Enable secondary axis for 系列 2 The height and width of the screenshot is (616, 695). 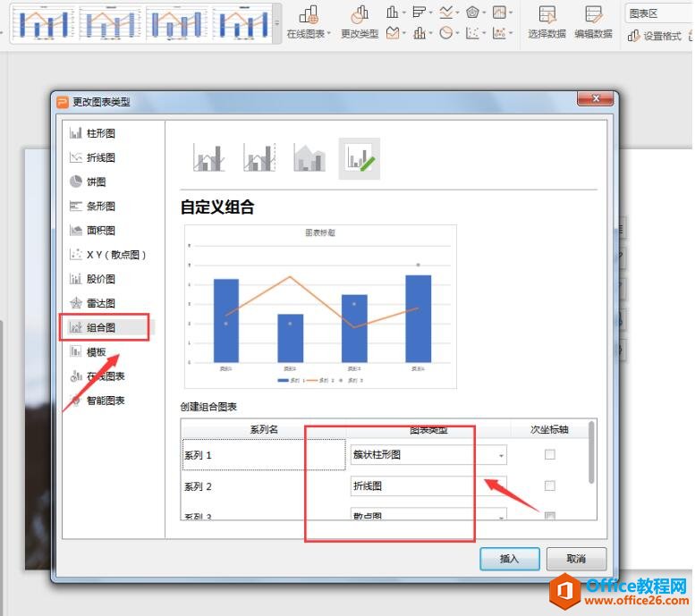tap(549, 485)
